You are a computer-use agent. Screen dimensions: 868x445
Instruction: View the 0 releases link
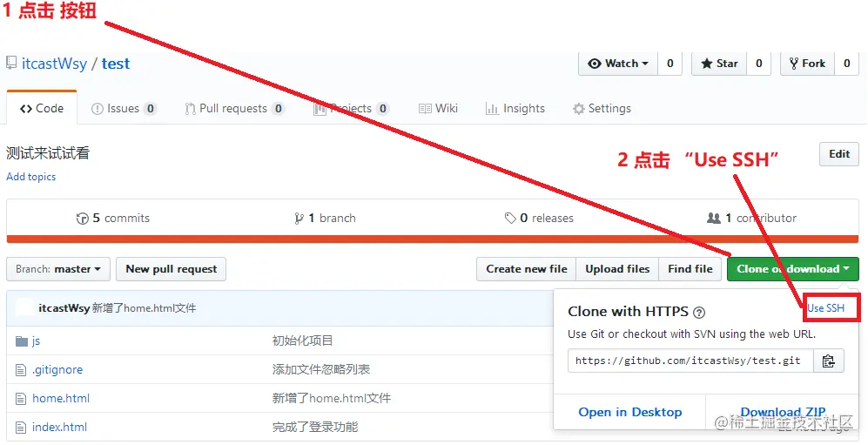click(539, 218)
